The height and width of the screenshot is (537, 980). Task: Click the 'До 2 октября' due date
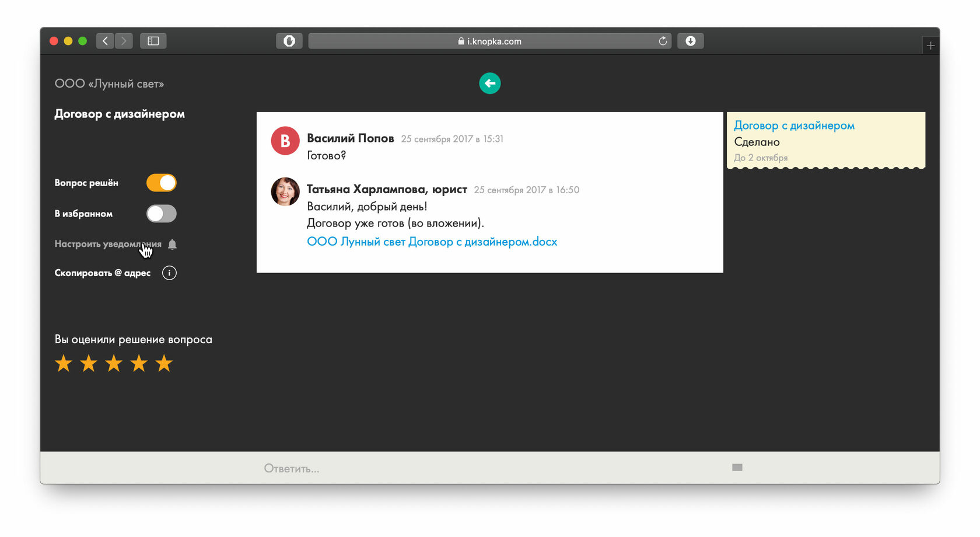tap(761, 158)
